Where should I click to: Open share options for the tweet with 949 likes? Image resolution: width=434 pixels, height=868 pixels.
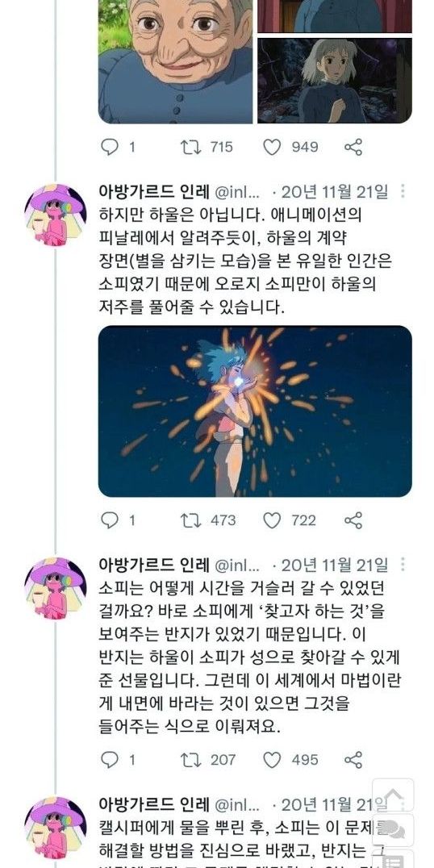click(353, 148)
